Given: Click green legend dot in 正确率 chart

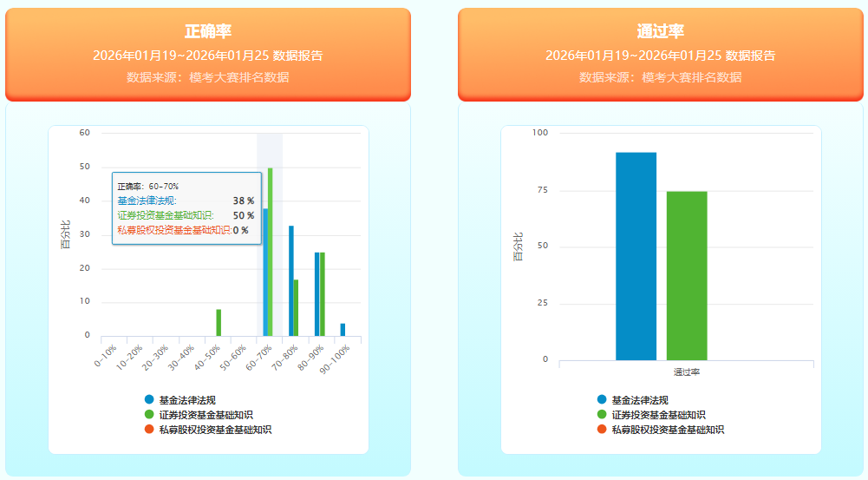Looking at the screenshot, I should coord(150,415).
